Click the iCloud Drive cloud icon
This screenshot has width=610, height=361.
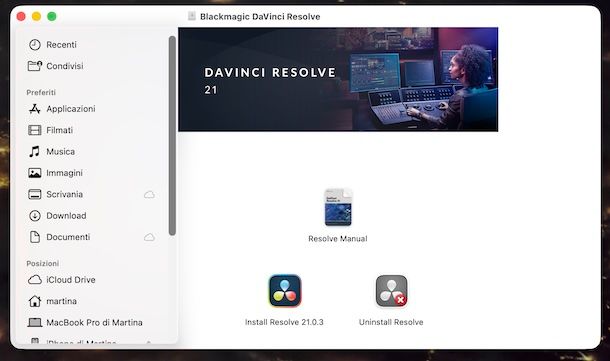(35, 280)
